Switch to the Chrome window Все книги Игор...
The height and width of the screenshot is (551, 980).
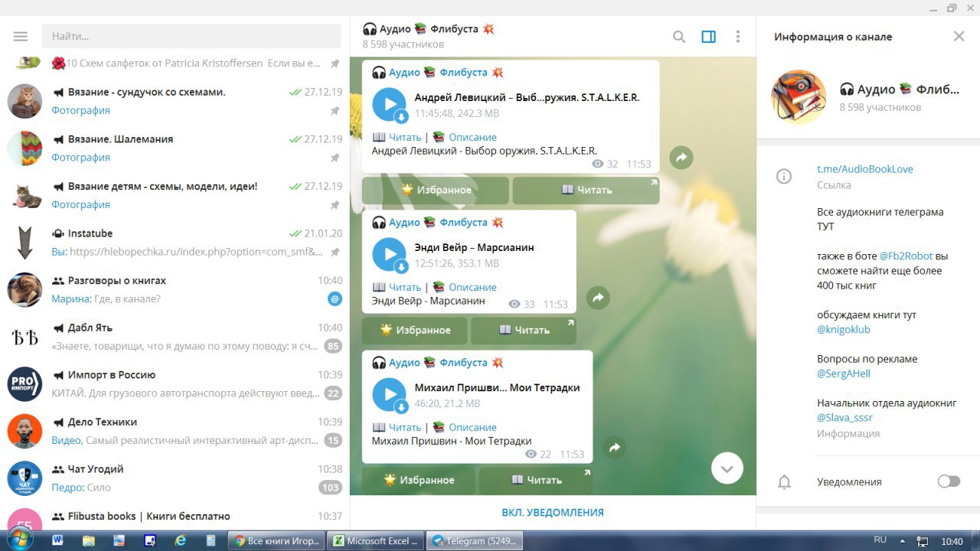(x=276, y=540)
